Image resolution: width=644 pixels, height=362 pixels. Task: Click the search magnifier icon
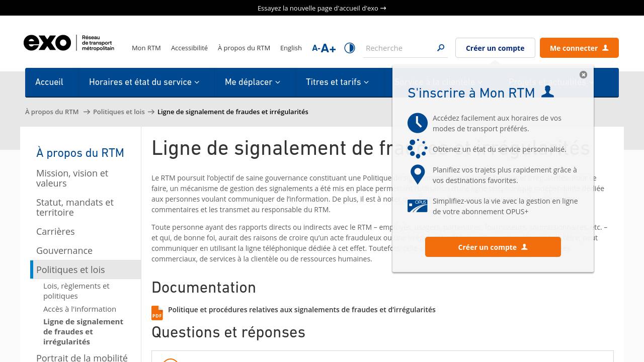(441, 48)
